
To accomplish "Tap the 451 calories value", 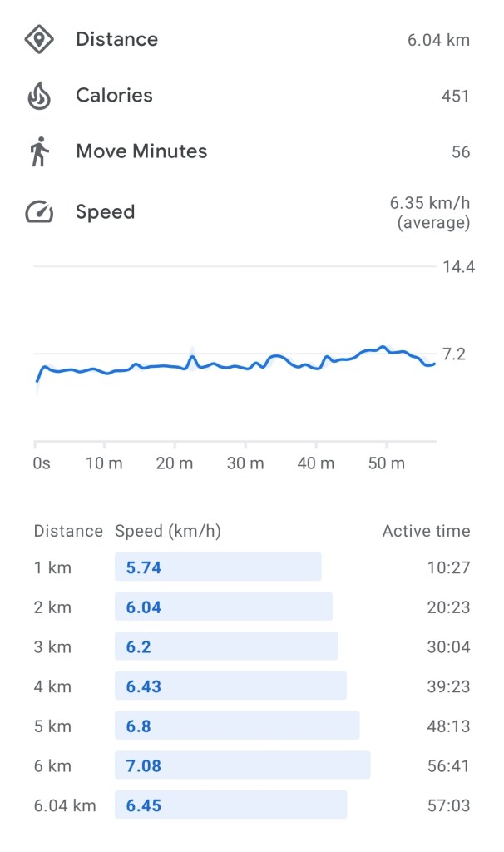I will point(455,97).
